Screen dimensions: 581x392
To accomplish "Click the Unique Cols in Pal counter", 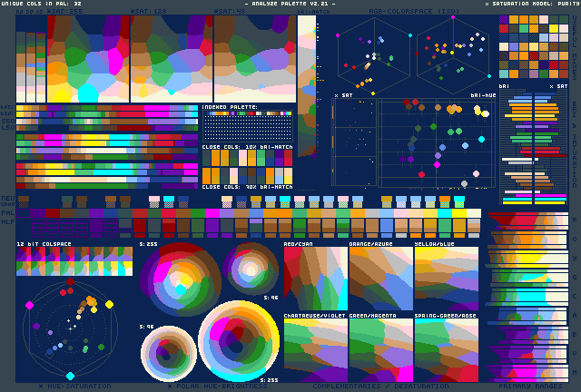I will (42, 5).
